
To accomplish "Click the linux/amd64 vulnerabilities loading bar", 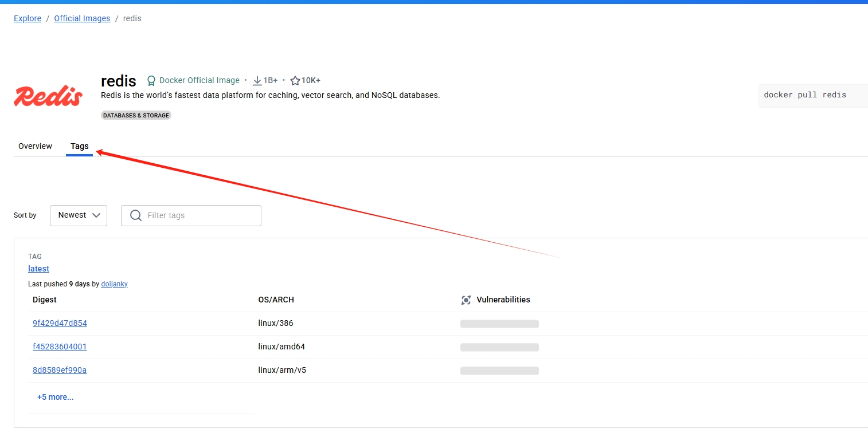I will pyautogui.click(x=499, y=347).
